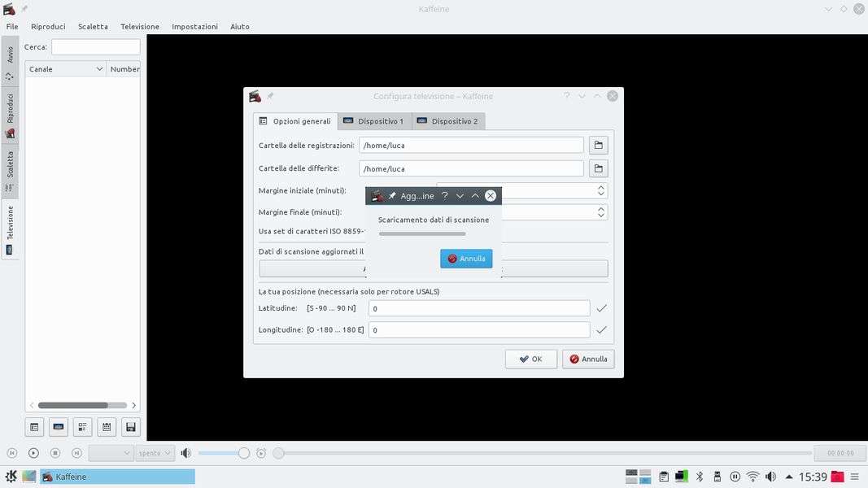868x488 pixels.
Task: Select the Avvio sidebar tab
Action: (10, 61)
